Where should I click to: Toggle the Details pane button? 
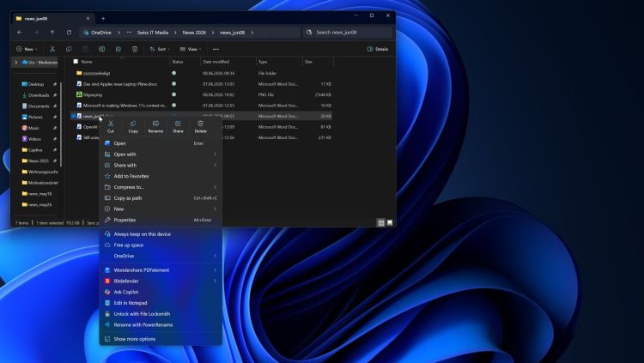(x=378, y=49)
